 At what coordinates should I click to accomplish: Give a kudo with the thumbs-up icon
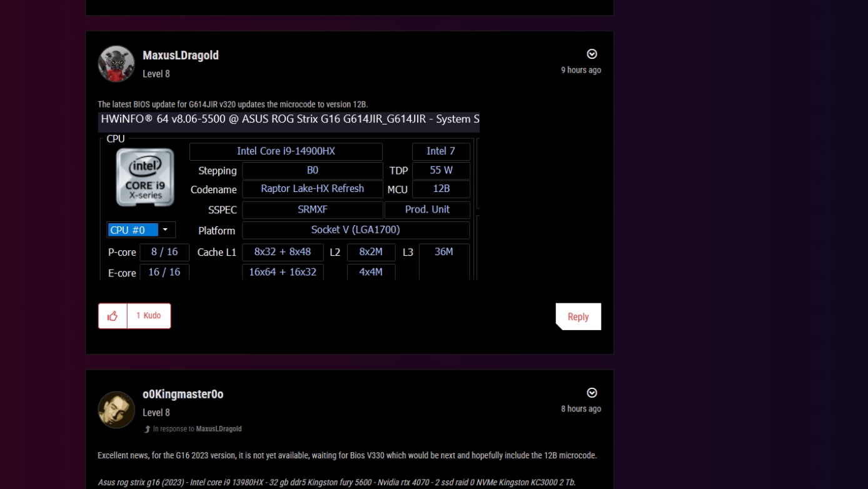(113, 316)
